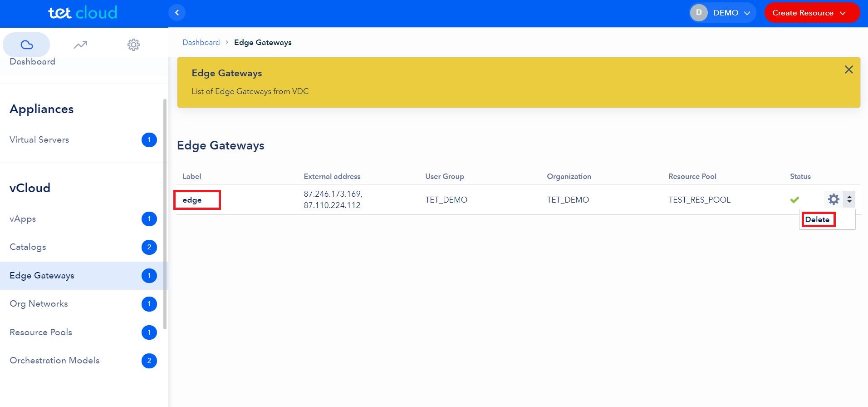The width and height of the screenshot is (868, 407).
Task: Click the Virtual Servers count badge
Action: tap(149, 140)
